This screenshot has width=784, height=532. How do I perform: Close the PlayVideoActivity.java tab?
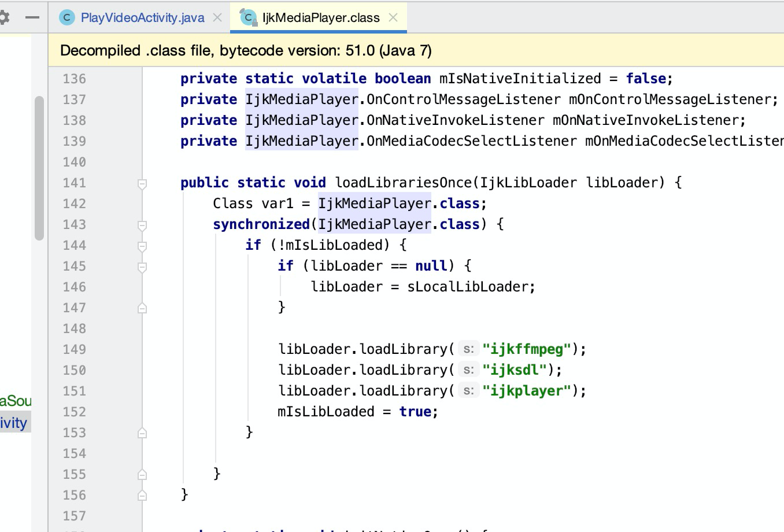pos(217,17)
